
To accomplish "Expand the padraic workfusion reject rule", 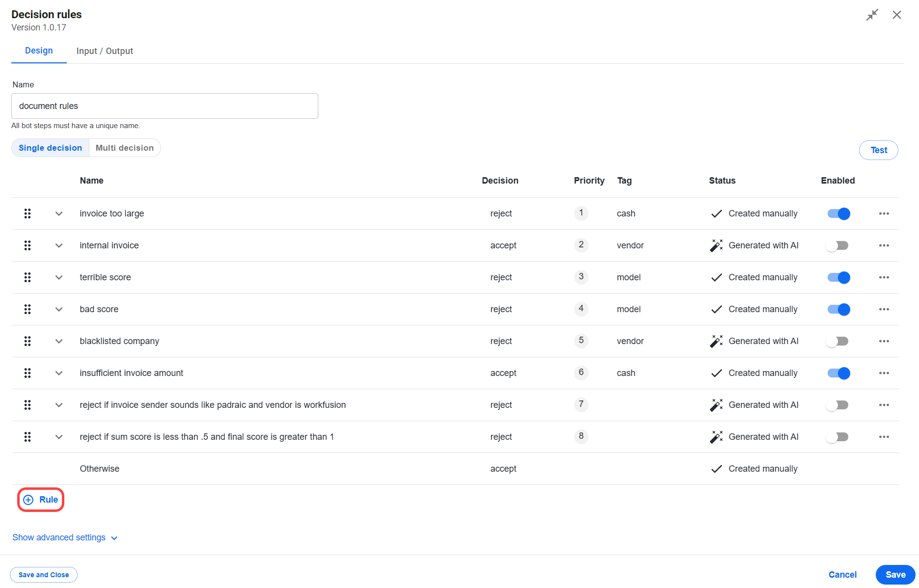I will pyautogui.click(x=59, y=405).
